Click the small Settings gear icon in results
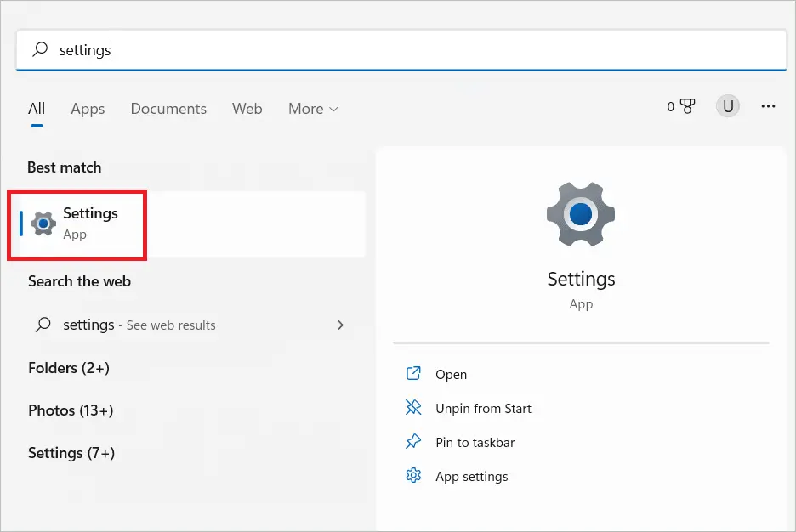796x532 pixels. 43,224
